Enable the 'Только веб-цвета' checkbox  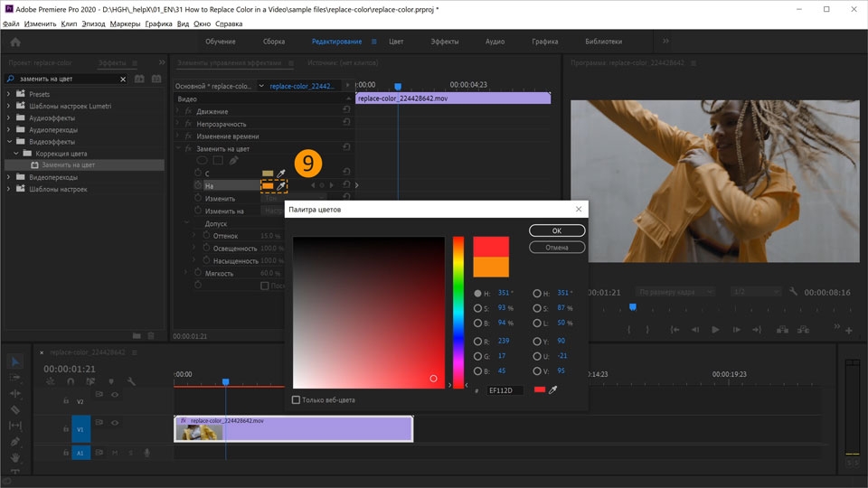[297, 399]
